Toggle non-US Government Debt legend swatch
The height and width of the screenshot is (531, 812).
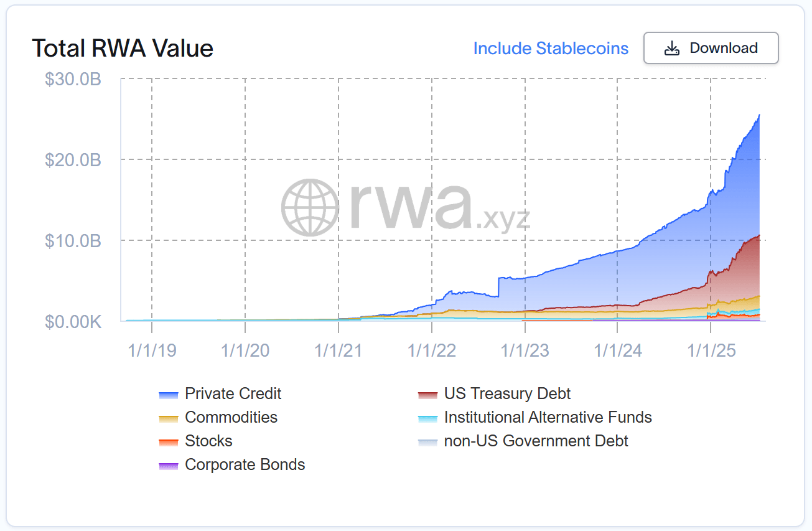pos(428,441)
